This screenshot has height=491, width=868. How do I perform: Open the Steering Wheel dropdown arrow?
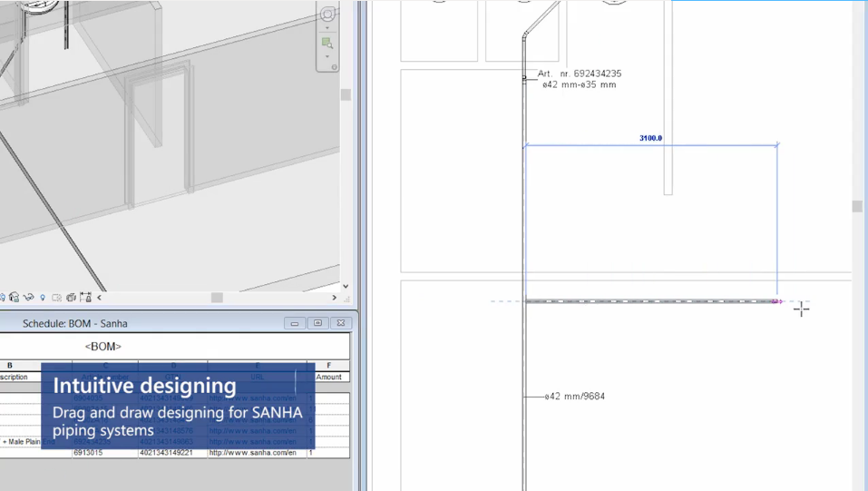tap(327, 28)
